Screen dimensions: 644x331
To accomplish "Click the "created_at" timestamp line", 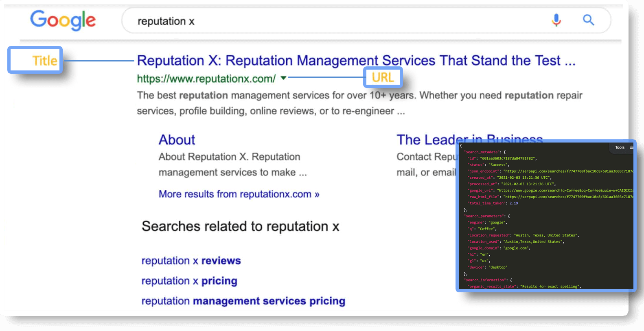I will pos(510,178).
